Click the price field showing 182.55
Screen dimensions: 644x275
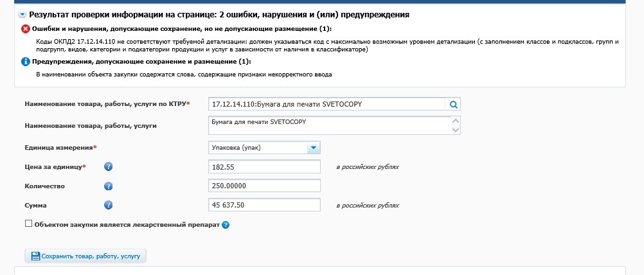[x=264, y=167]
